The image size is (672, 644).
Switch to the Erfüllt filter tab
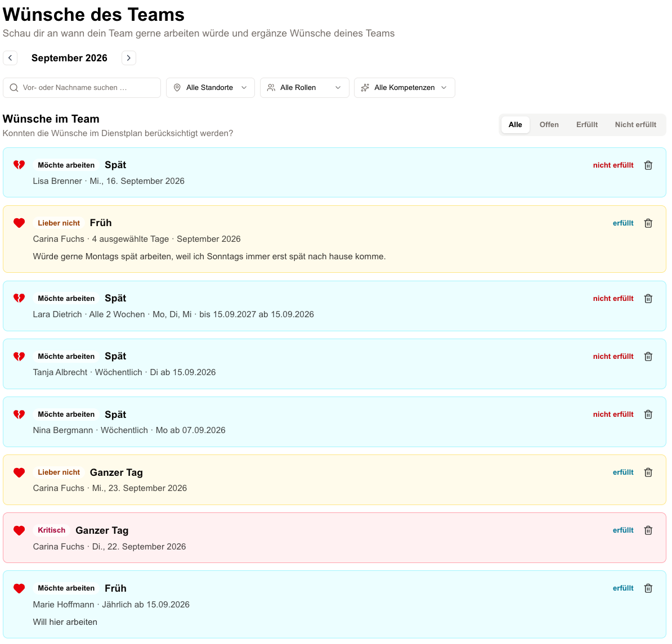pyautogui.click(x=586, y=125)
